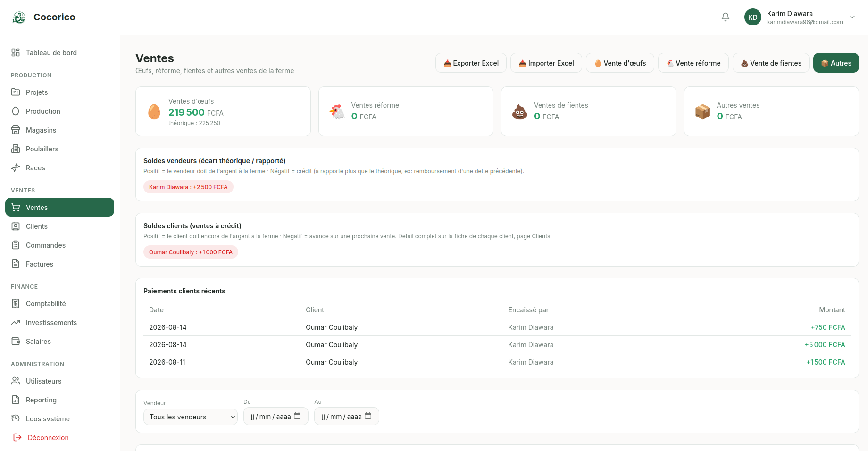
Task: Click the 'Karim Diawara : +2 500 FCFA' badge
Action: tap(188, 187)
